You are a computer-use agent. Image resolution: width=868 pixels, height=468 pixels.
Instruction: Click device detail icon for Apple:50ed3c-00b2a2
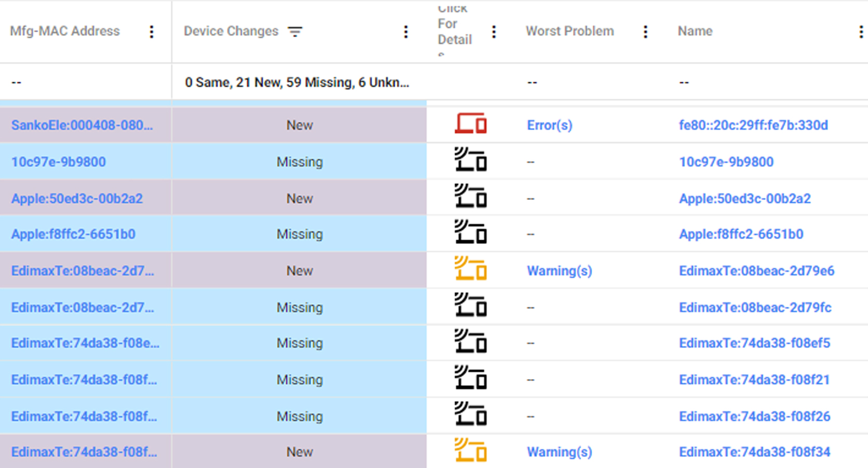(x=471, y=197)
